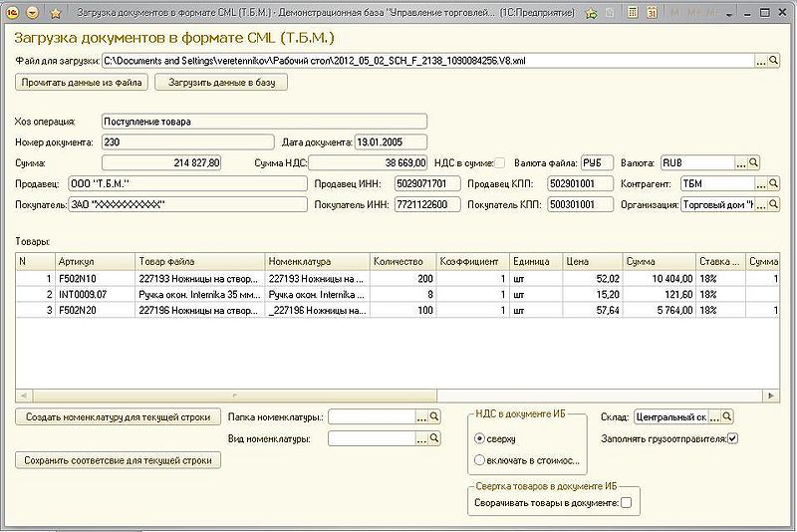Image resolution: width=797 pixels, height=532 pixels.
Task: Click magnifier icon for Вид номенклатуры
Action: click(x=434, y=438)
